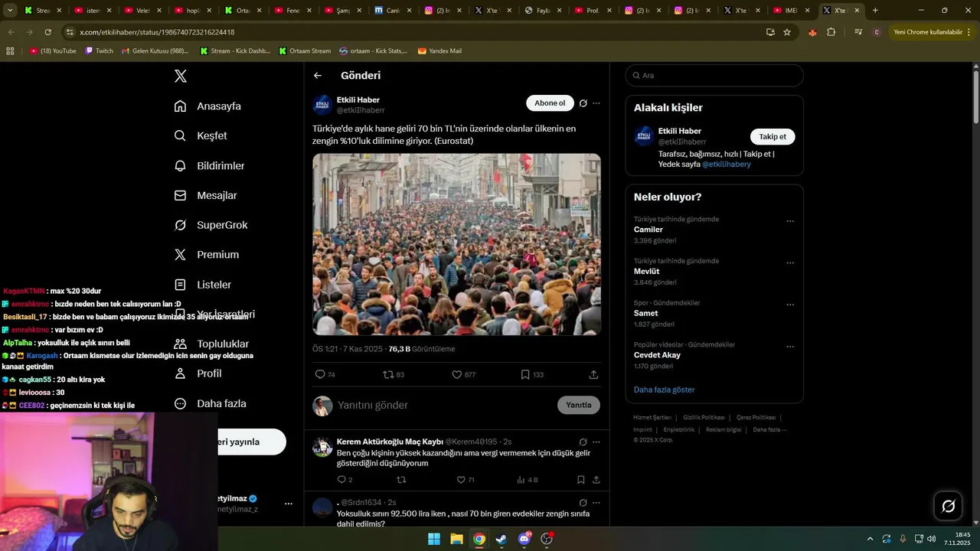
Task: Open @etkilihabery backup page link
Action: [x=727, y=164]
